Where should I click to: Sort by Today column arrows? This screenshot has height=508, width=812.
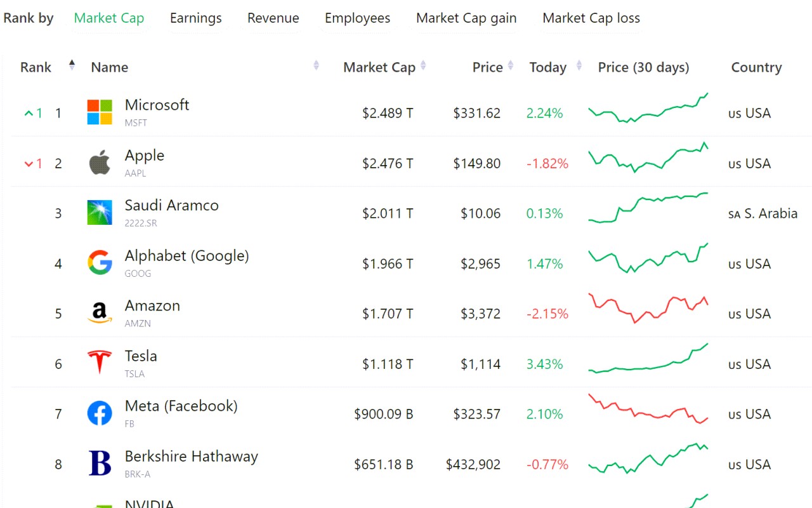tap(579, 65)
